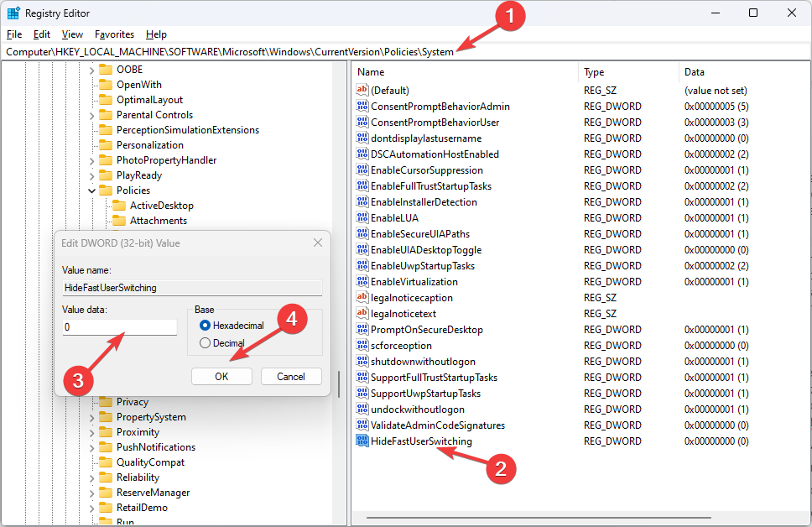The height and width of the screenshot is (527, 812).
Task: Click the legalnoticecaption string icon
Action: coord(362,297)
